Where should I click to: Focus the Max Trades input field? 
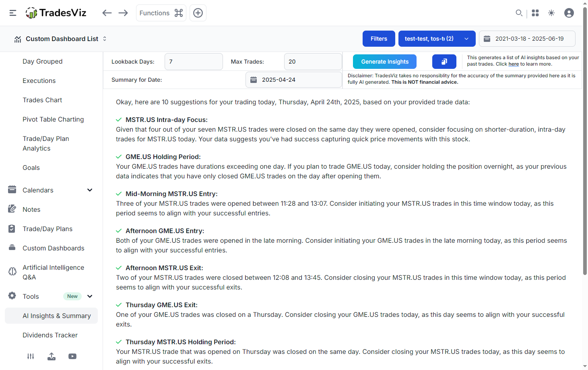pyautogui.click(x=313, y=62)
